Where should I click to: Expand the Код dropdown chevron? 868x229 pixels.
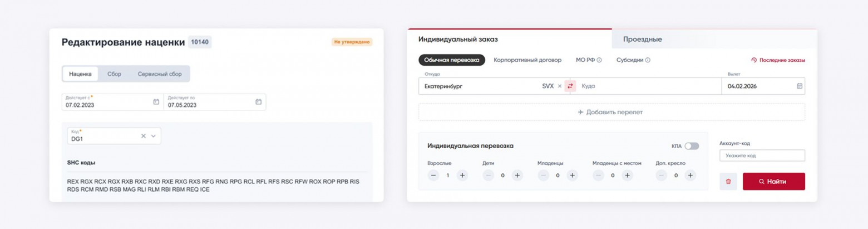click(x=154, y=136)
